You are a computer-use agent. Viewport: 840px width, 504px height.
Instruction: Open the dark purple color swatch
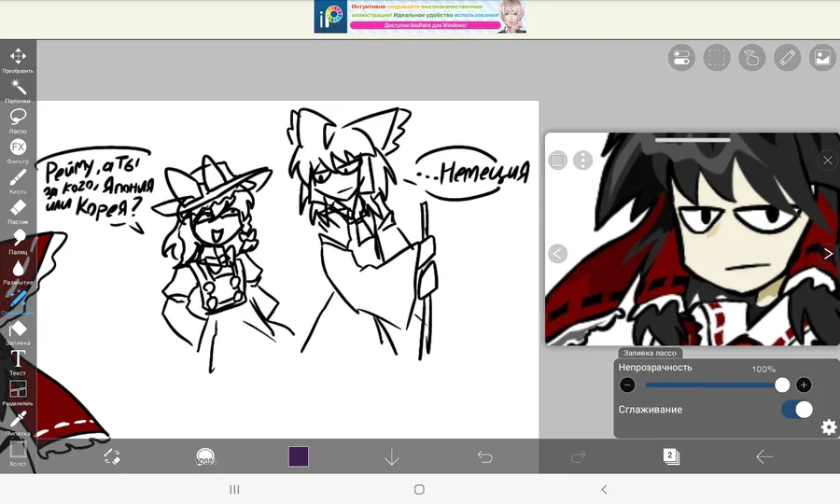coord(299,456)
